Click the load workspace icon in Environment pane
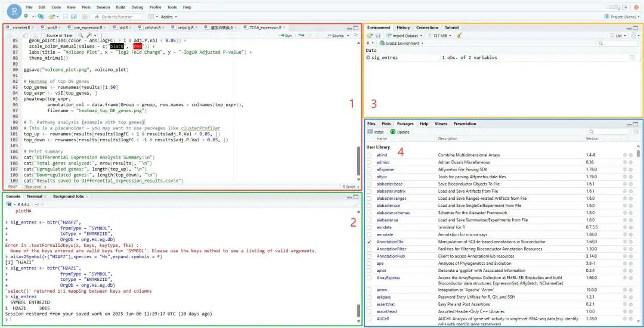The height and width of the screenshot is (328, 644). click(370, 36)
